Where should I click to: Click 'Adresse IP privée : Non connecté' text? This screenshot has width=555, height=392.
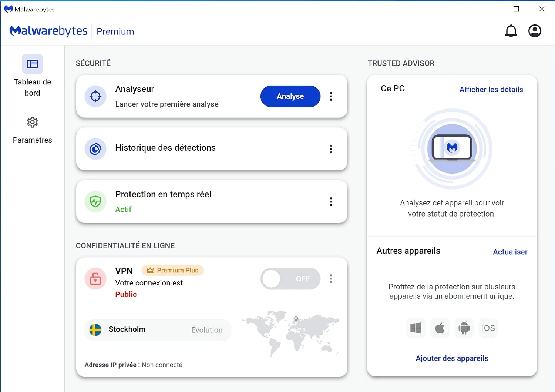pyautogui.click(x=133, y=365)
